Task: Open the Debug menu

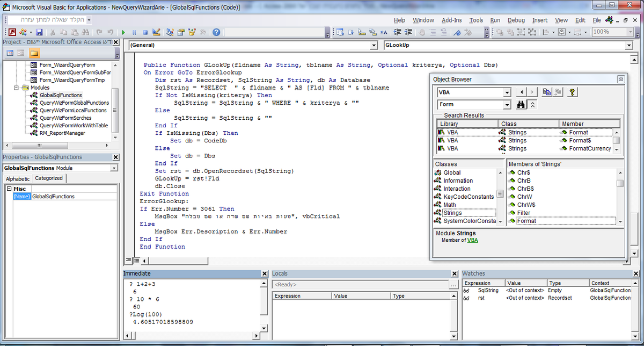Action: pos(516,20)
